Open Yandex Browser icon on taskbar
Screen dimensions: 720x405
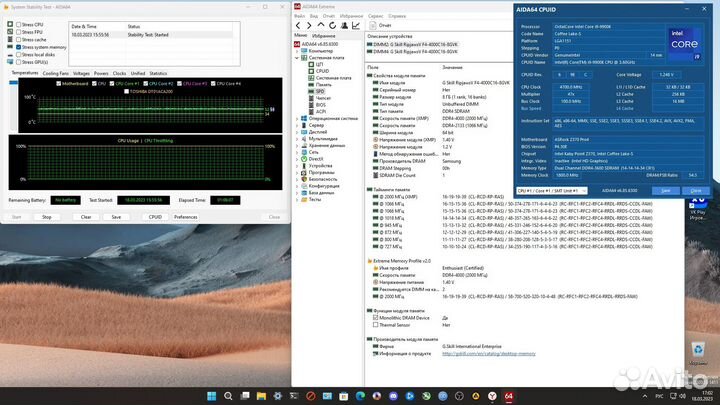[492, 396]
